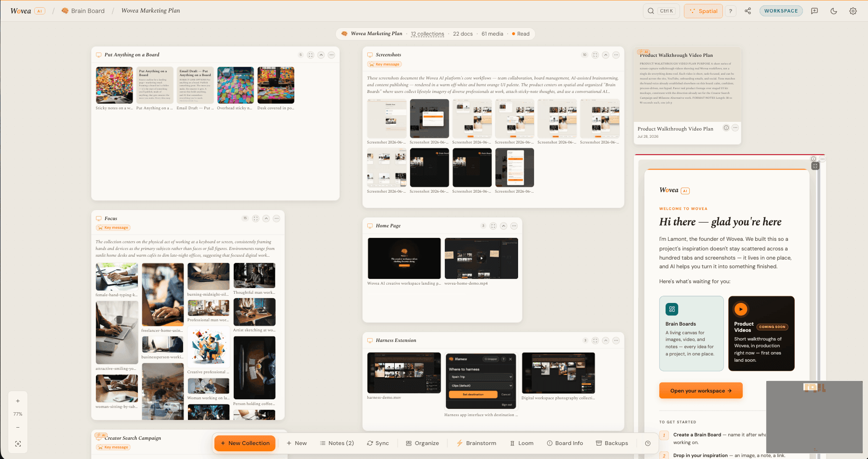The image size is (868, 459).
Task: Collapse the Screenshots collection
Action: 606,55
